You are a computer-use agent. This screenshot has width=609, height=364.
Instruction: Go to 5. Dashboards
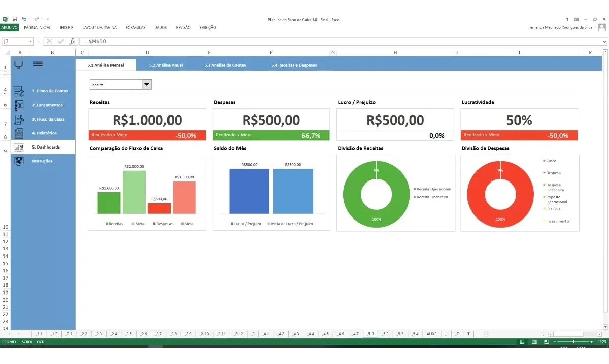pos(46,147)
